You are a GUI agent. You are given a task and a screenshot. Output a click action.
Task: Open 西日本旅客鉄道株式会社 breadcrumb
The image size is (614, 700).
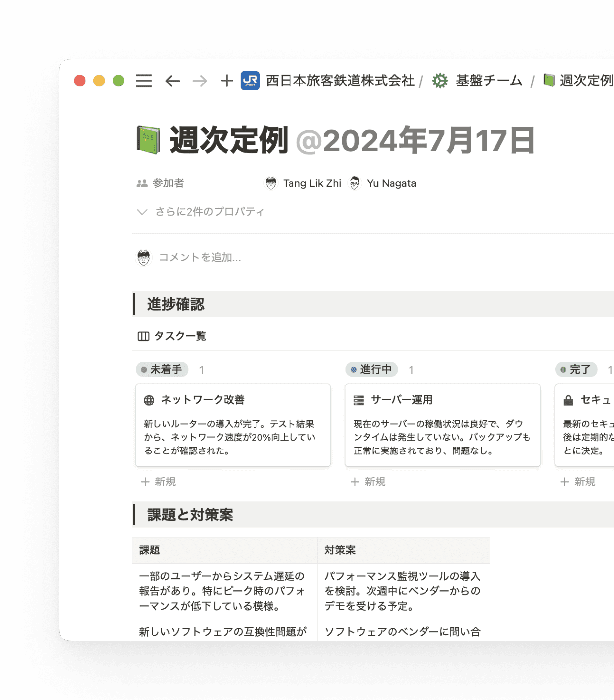(x=340, y=81)
